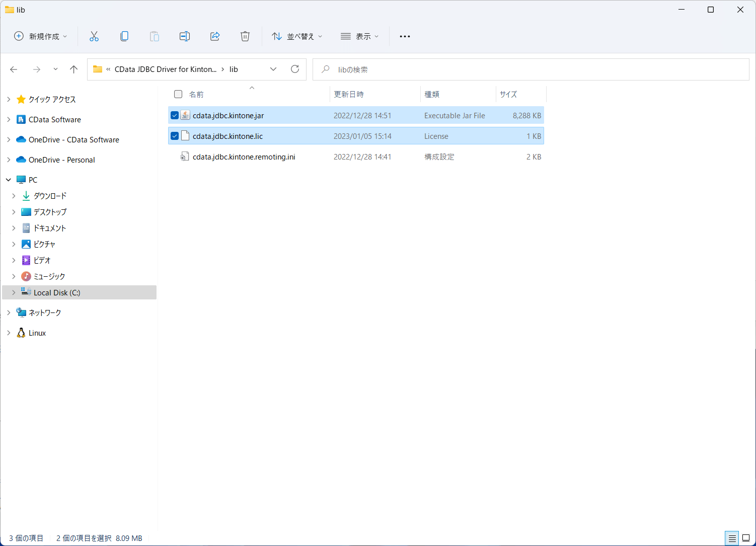The image size is (756, 546).
Task: Sort by the 更新日時 column header
Action: (x=349, y=94)
